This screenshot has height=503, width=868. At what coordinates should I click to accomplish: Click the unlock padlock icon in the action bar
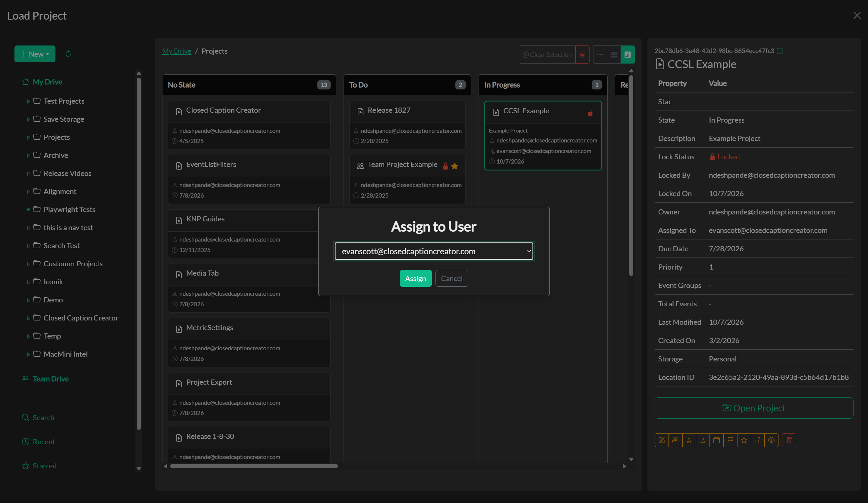coord(758,440)
